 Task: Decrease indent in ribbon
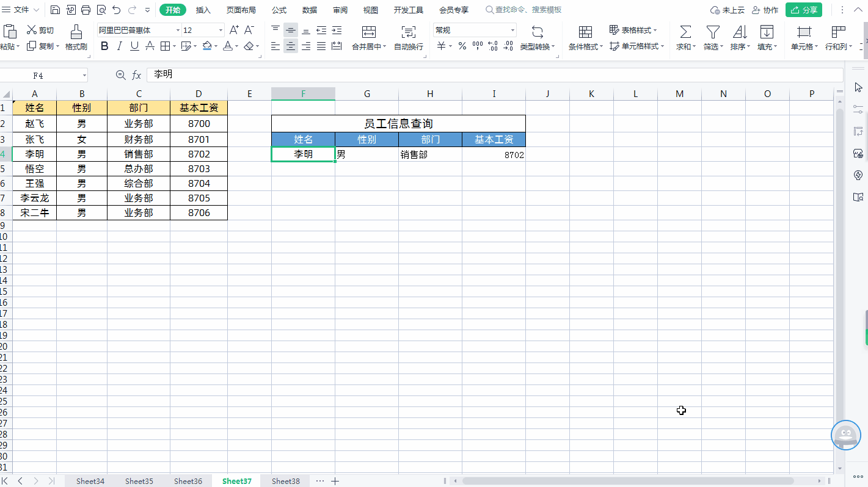pos(321,30)
